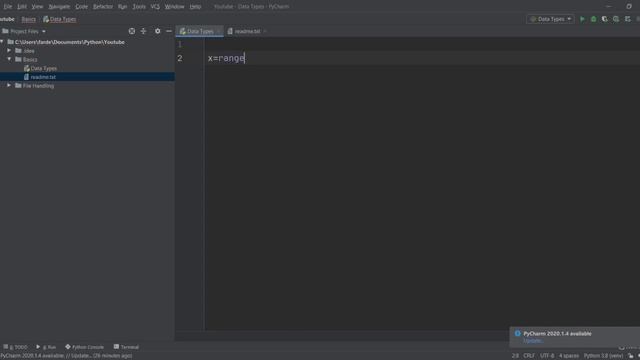Image resolution: width=640 pixels, height=360 pixels.
Task: Close the Data Types editor tab
Action: (219, 31)
